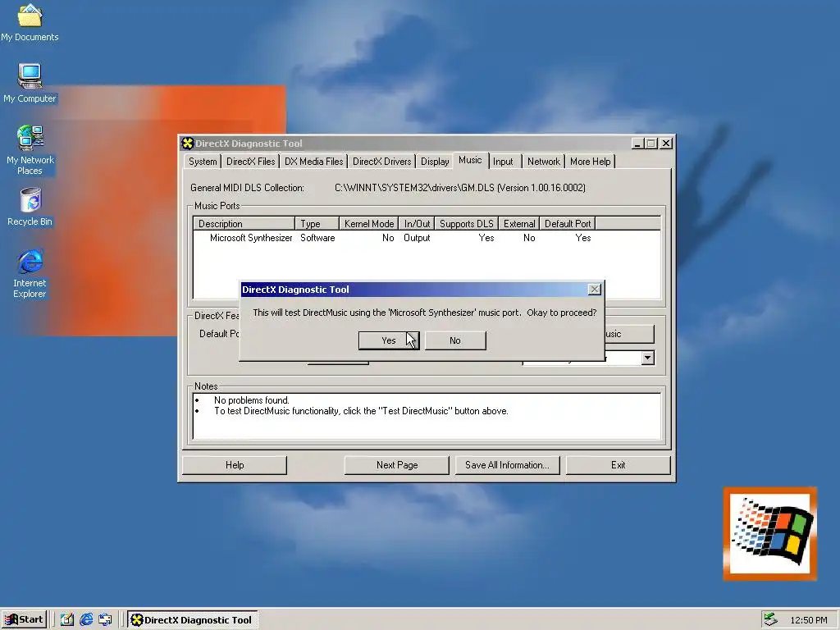Click the 'No problems found.' note
Image resolution: width=840 pixels, height=630 pixels.
(251, 400)
